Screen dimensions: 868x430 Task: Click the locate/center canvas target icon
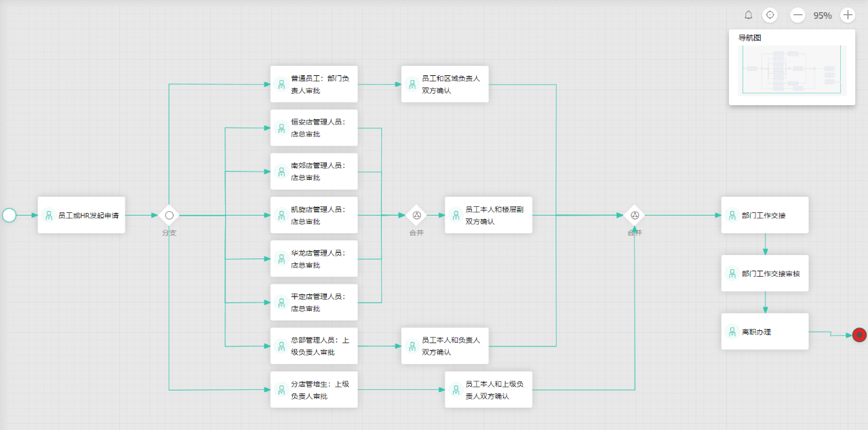tap(770, 15)
